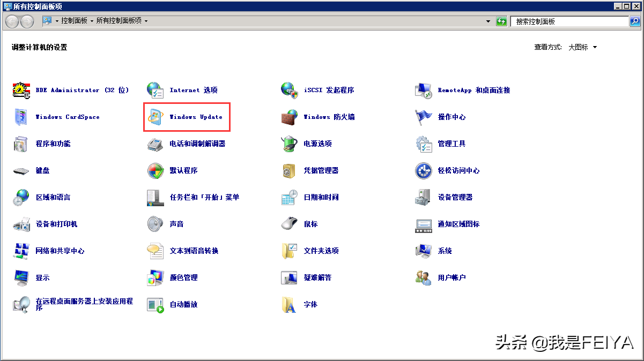644x361 pixels.
Task: Open 显示 monitor icon
Action: click(x=21, y=277)
